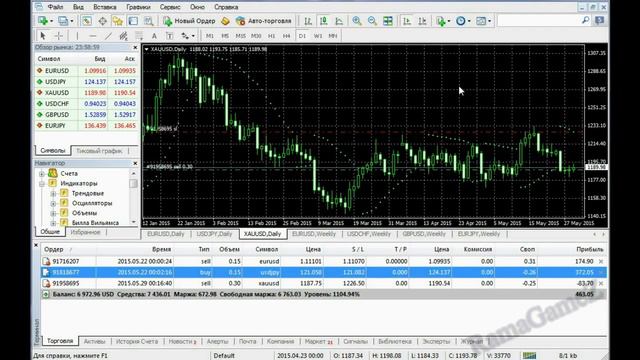The width and height of the screenshot is (640, 360).
Task: Click the toolbar search input field
Action: click(x=538, y=20)
